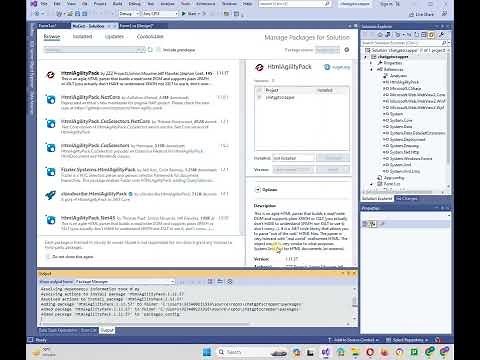Screen dimensions: 480x360
Task: Open the Show output from dropdown
Action: pyautogui.click(x=124, y=282)
